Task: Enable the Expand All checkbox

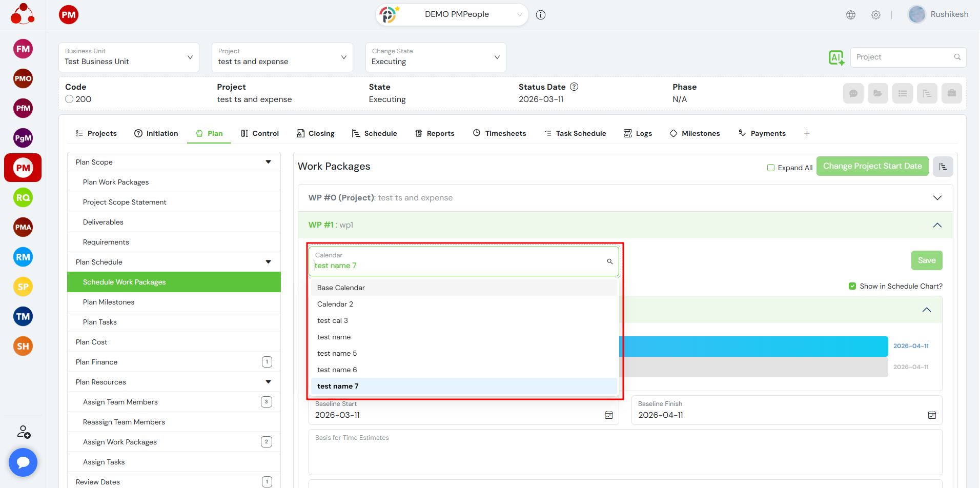Action: point(771,168)
